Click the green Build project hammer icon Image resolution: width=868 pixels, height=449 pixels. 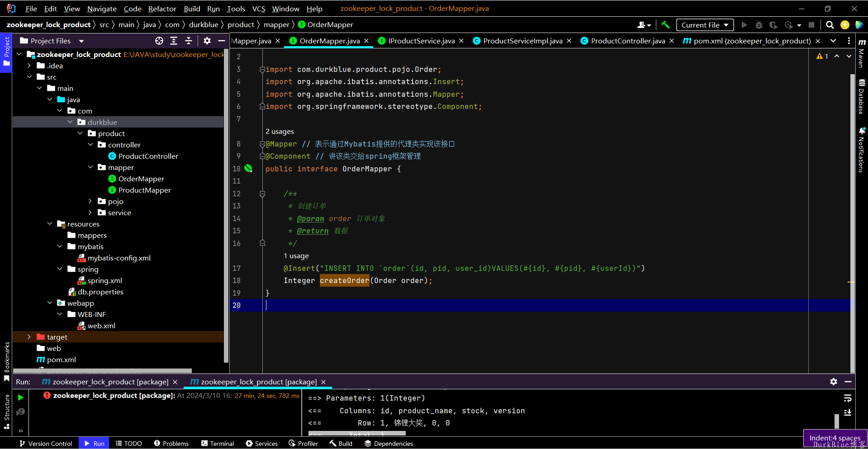point(665,25)
